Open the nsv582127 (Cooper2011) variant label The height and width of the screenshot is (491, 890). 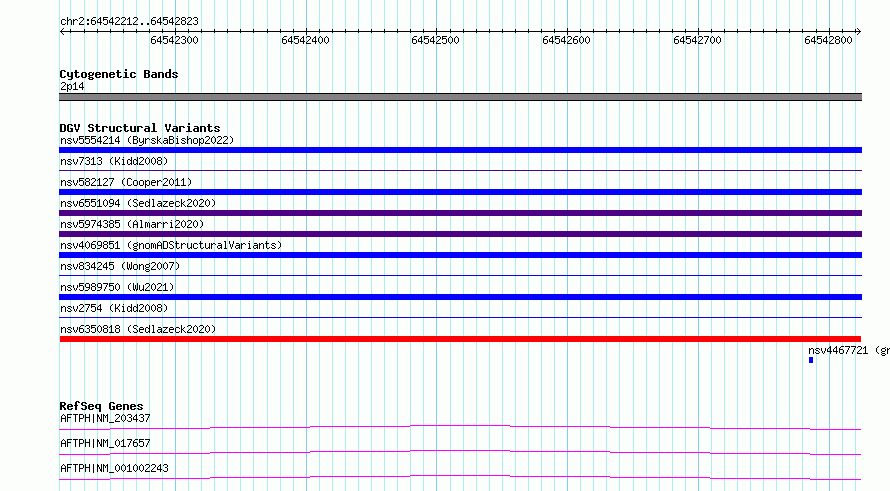126,182
